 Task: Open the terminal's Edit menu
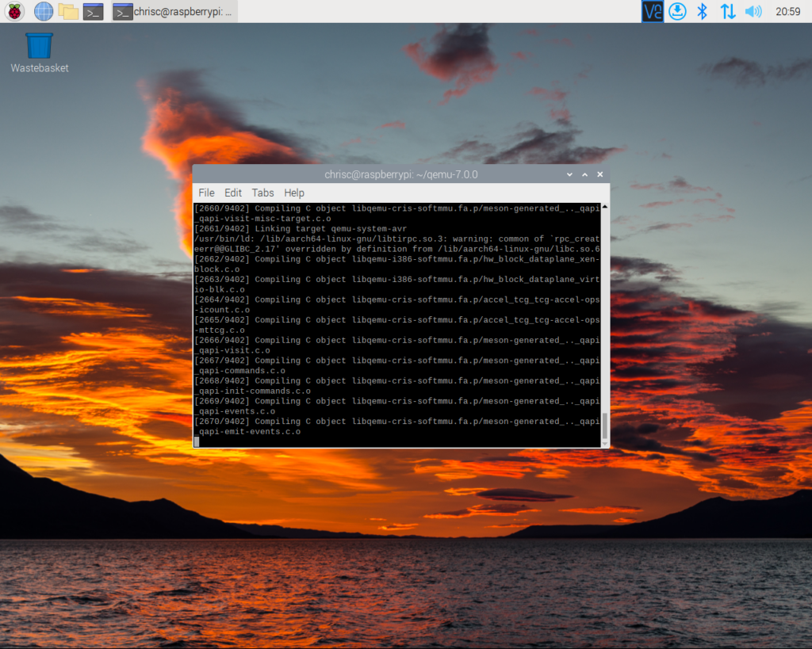coord(233,193)
